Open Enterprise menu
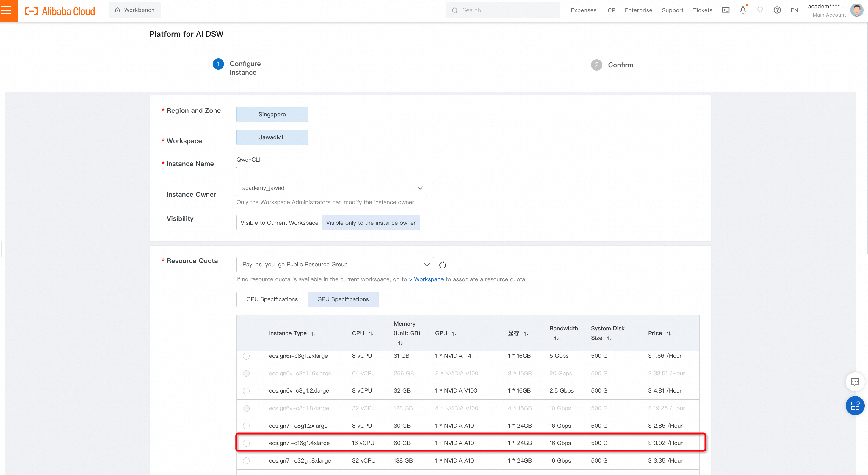The image size is (868, 475). (x=638, y=10)
